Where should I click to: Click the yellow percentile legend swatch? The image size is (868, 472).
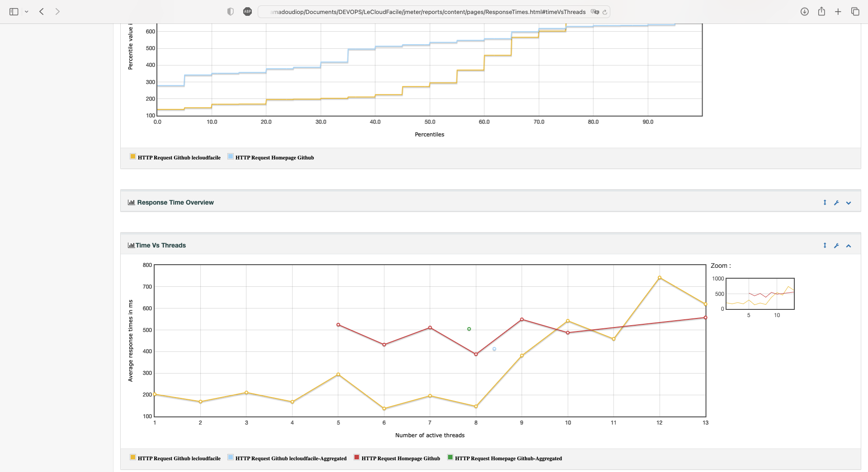133,157
